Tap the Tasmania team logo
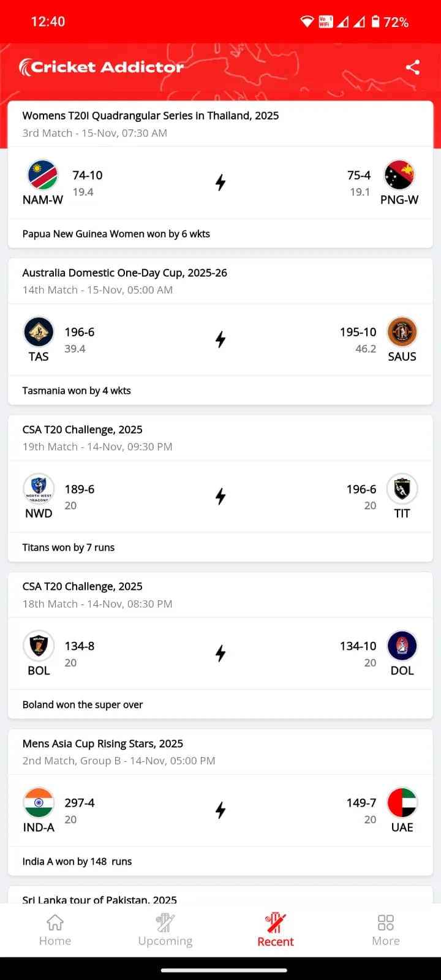This screenshot has width=441, height=980. (x=39, y=332)
